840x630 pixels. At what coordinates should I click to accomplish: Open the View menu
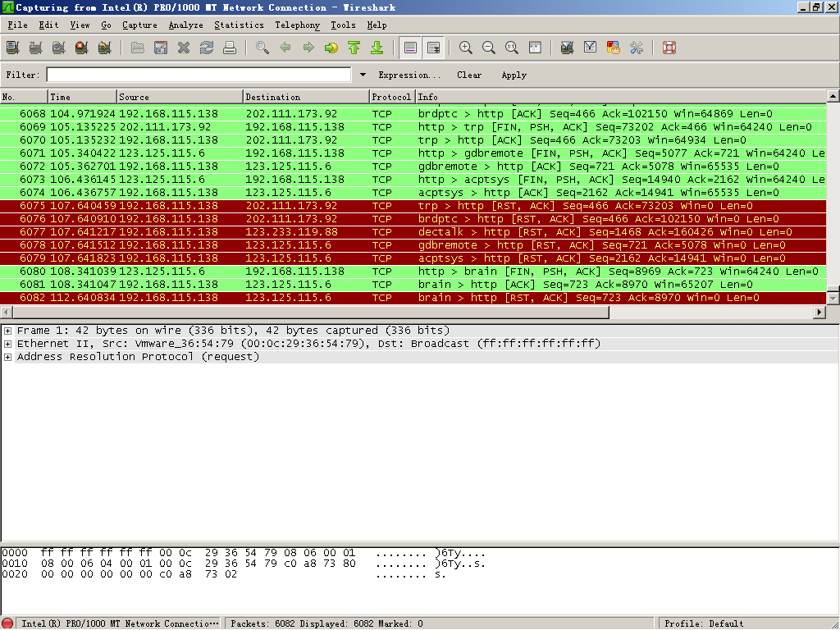80,25
